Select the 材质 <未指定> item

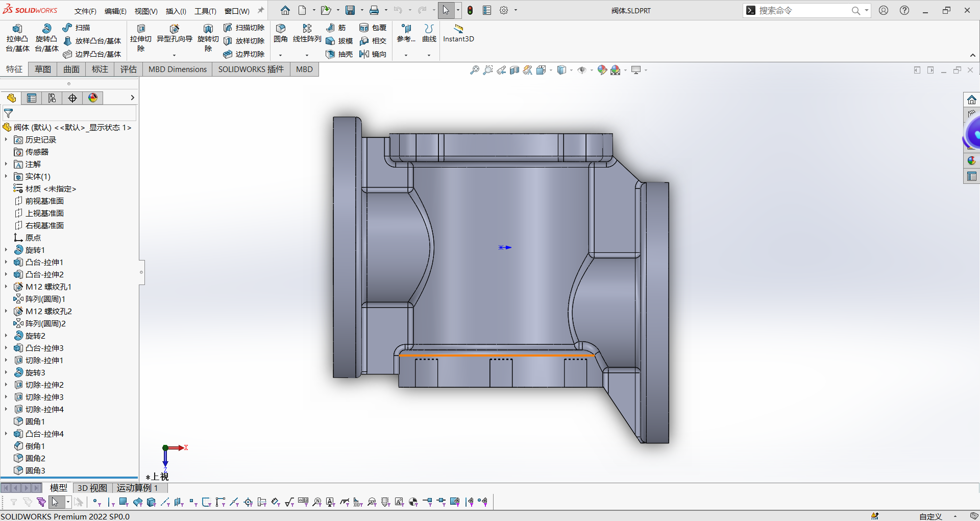(x=51, y=189)
